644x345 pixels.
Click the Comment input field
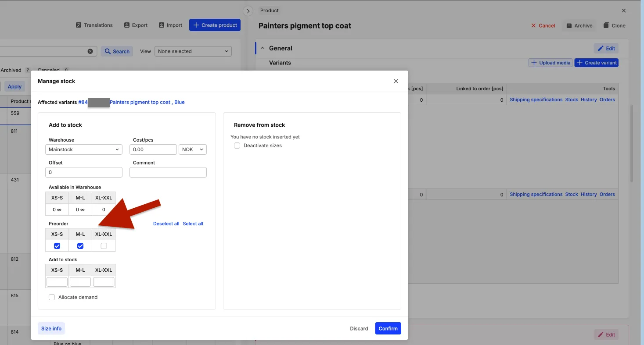click(168, 172)
